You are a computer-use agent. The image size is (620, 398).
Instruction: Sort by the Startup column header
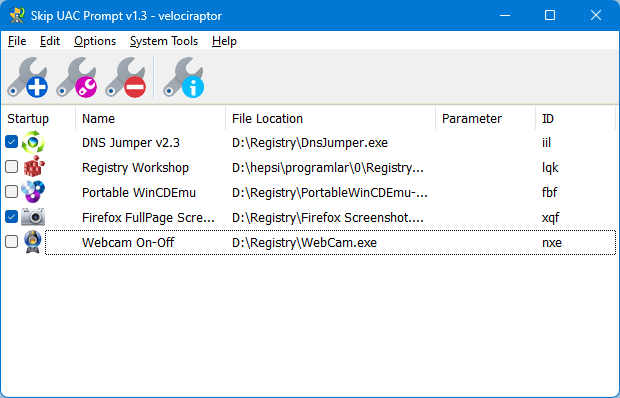point(38,118)
